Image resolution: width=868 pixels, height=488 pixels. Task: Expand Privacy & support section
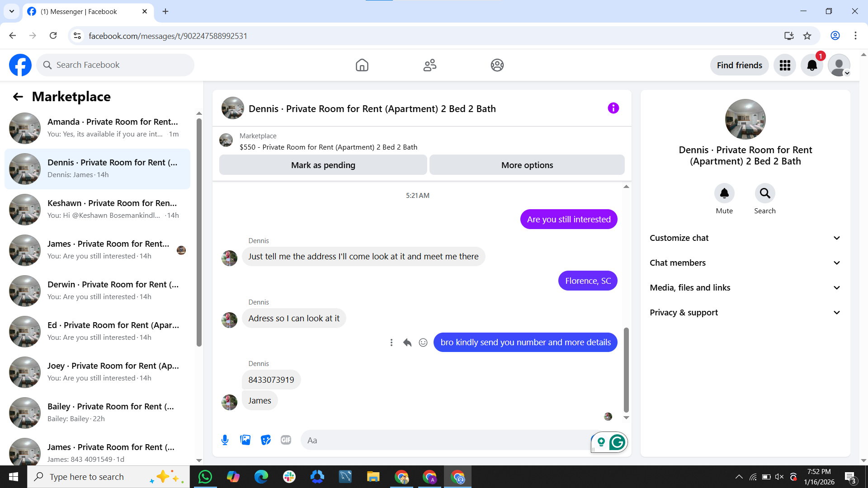tap(745, 313)
